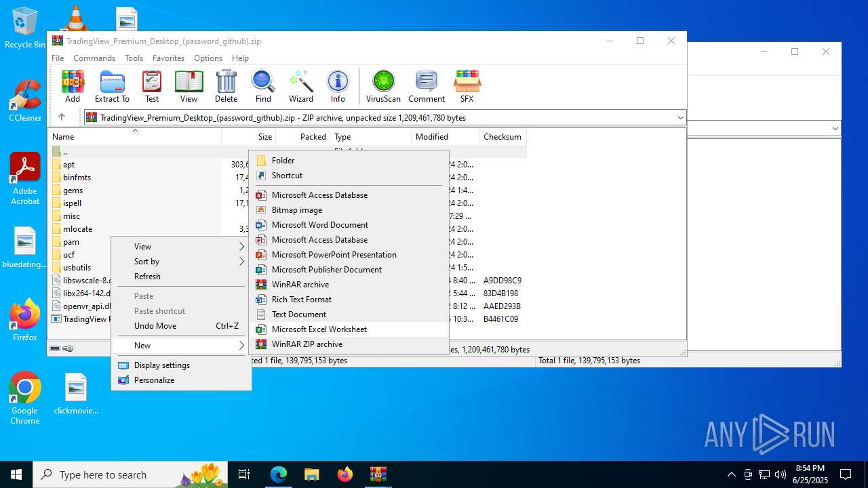
Task: Open the Favorites menu
Action: 168,58
